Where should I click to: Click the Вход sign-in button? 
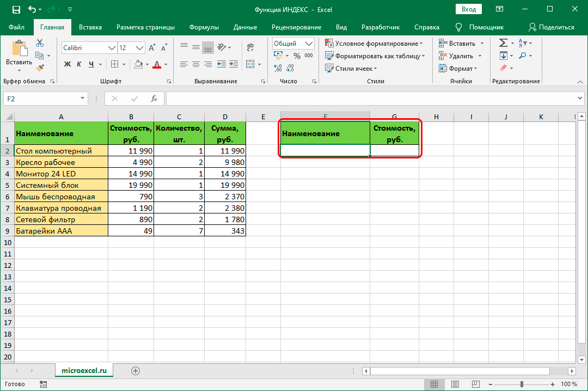(468, 9)
